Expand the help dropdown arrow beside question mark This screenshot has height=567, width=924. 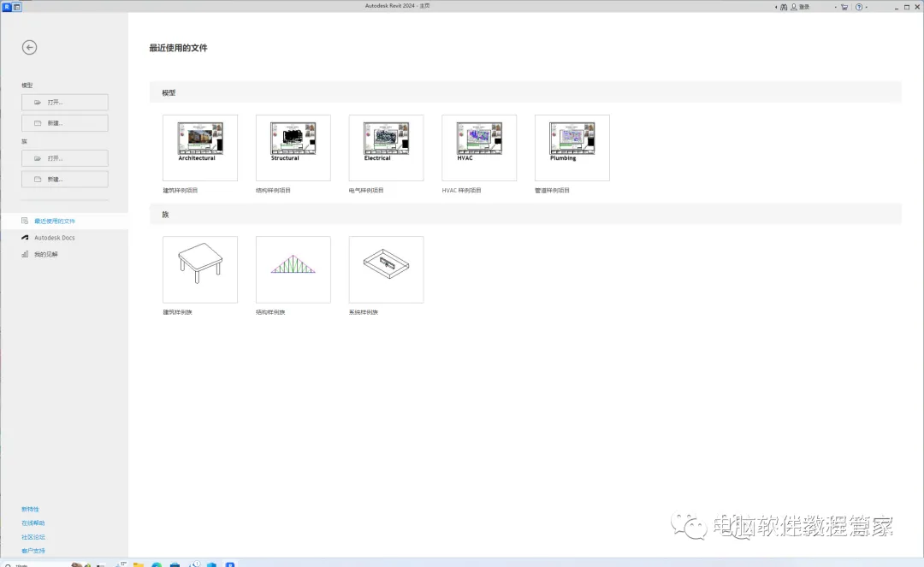[866, 7]
